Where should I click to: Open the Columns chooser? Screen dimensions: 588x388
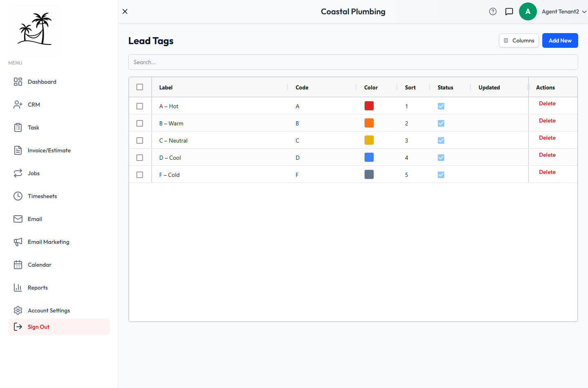519,40
